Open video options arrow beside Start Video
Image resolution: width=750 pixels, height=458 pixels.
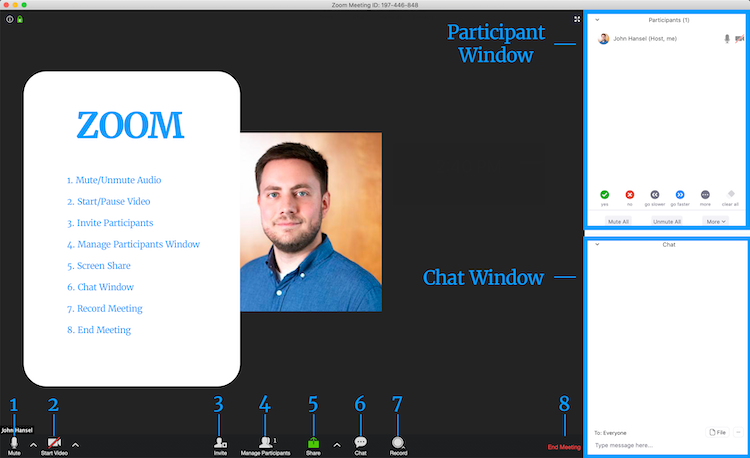tap(75, 443)
